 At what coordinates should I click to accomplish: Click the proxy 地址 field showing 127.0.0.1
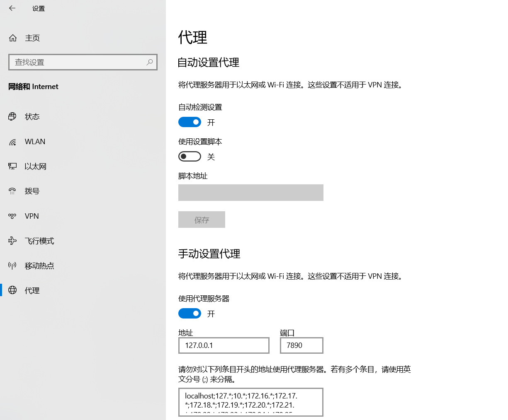pyautogui.click(x=224, y=345)
